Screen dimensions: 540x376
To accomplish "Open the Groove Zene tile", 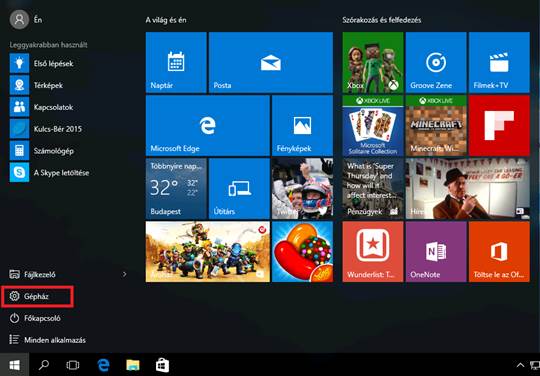I will tap(436, 62).
